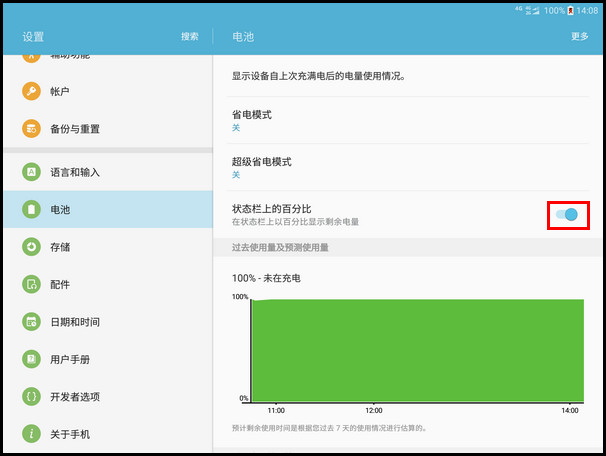Tap the 100% percentage in status bar
Image resolution: width=606 pixels, height=456 pixels.
tap(554, 11)
